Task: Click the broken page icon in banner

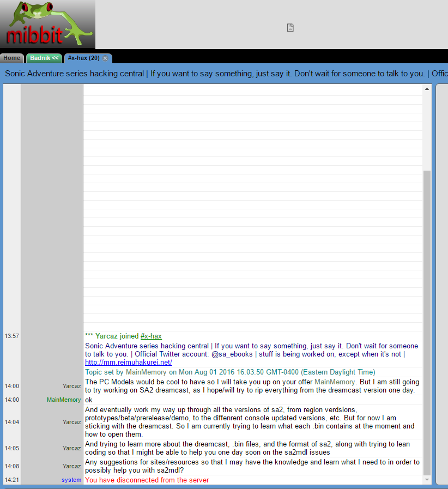Action: point(290,27)
